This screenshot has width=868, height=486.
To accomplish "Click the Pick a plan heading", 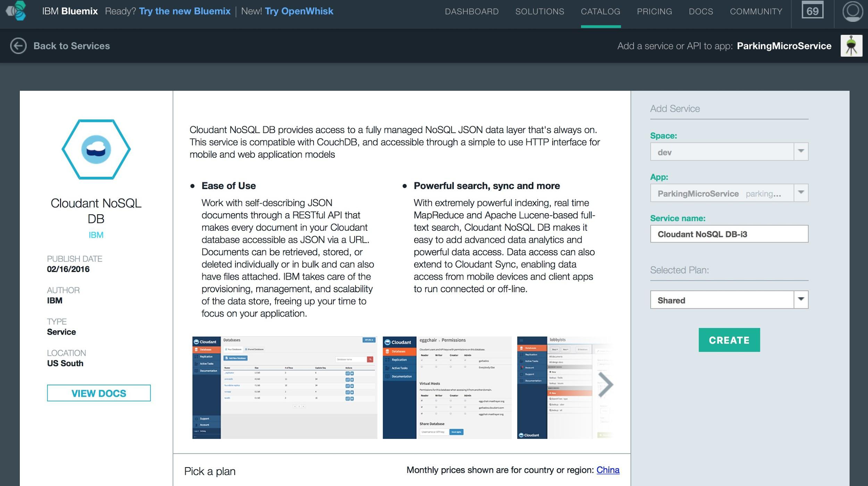I will click(x=210, y=471).
